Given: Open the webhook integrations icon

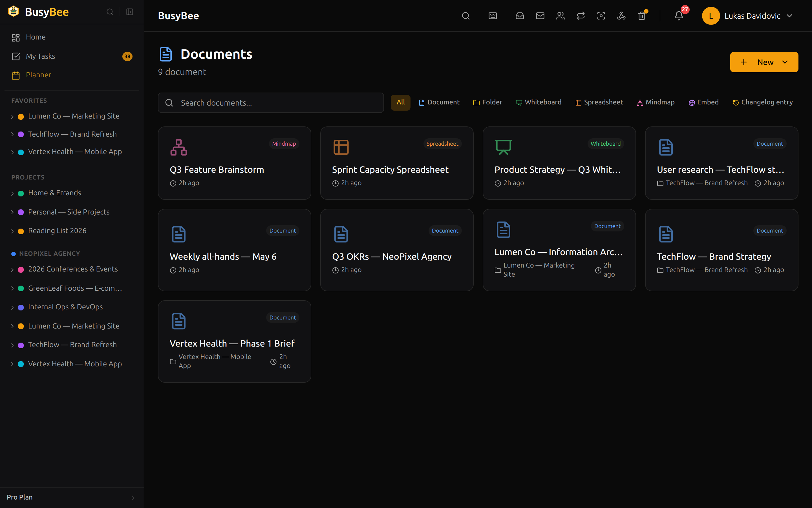Looking at the screenshot, I should [x=621, y=16].
